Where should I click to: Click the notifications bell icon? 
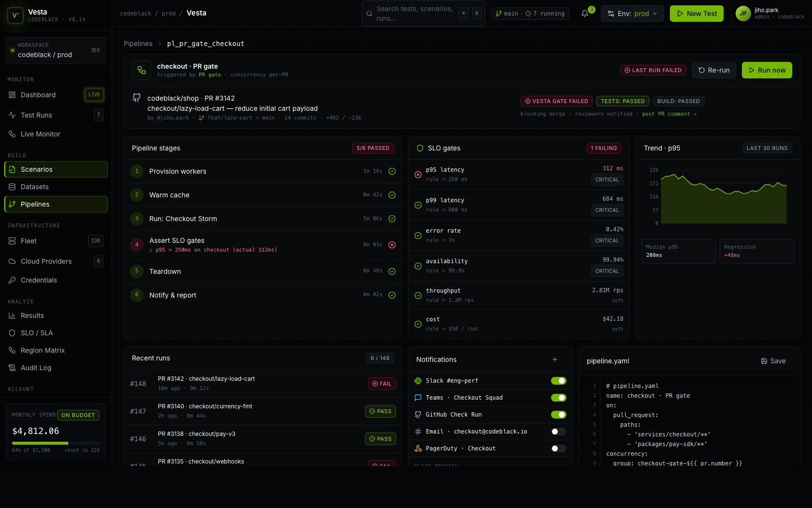click(x=585, y=14)
